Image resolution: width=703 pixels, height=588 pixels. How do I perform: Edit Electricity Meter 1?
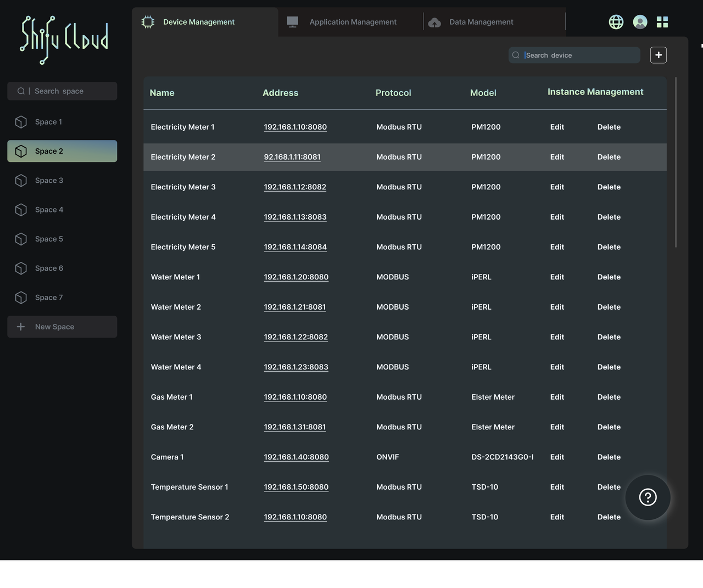[x=557, y=127]
